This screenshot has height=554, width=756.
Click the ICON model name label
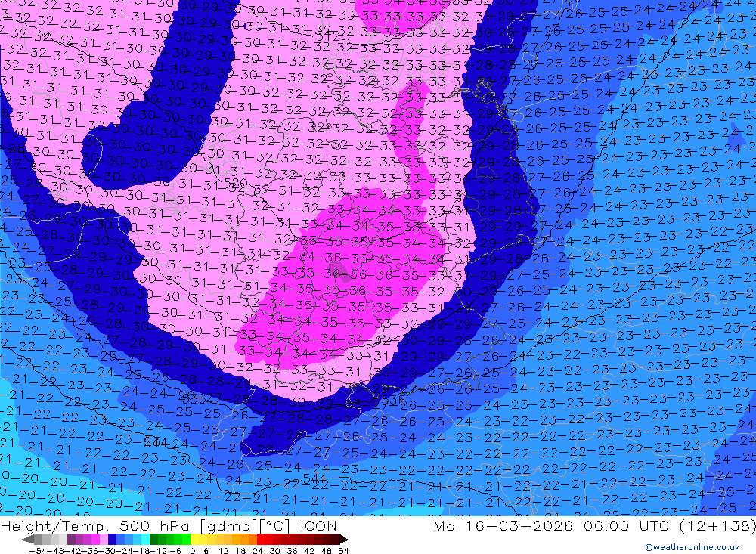point(318,525)
